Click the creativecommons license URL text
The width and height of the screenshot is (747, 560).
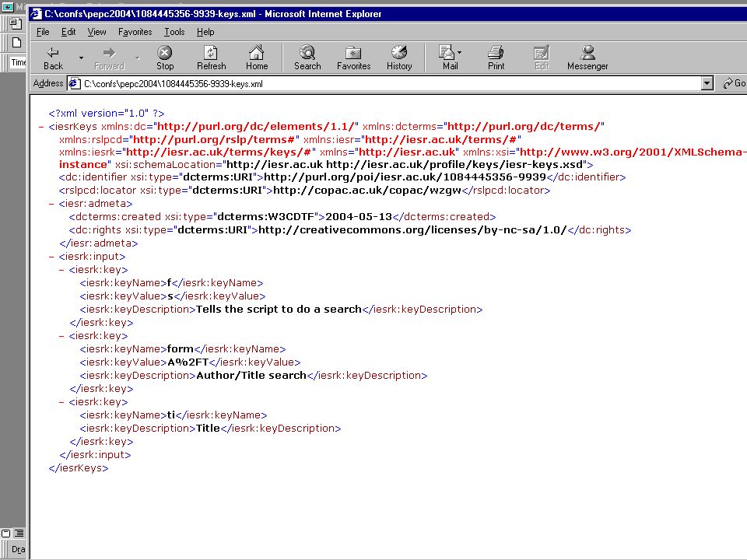[412, 230]
